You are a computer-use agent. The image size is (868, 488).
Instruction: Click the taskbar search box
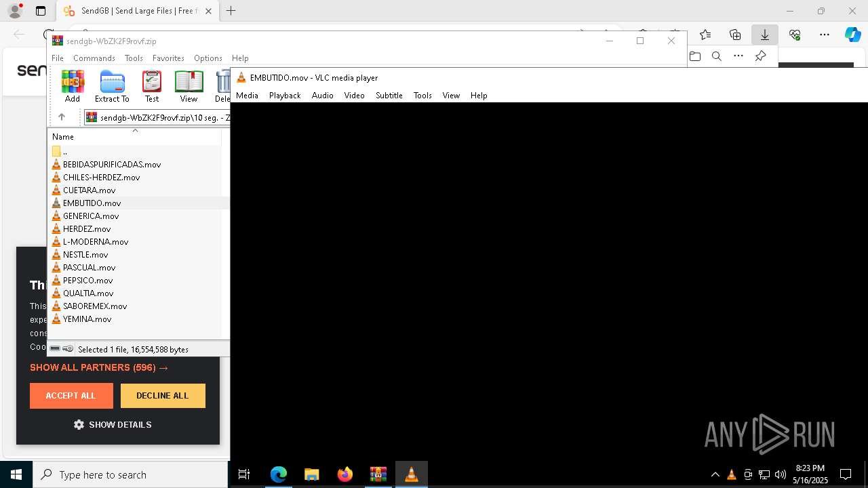pyautogui.click(x=130, y=474)
